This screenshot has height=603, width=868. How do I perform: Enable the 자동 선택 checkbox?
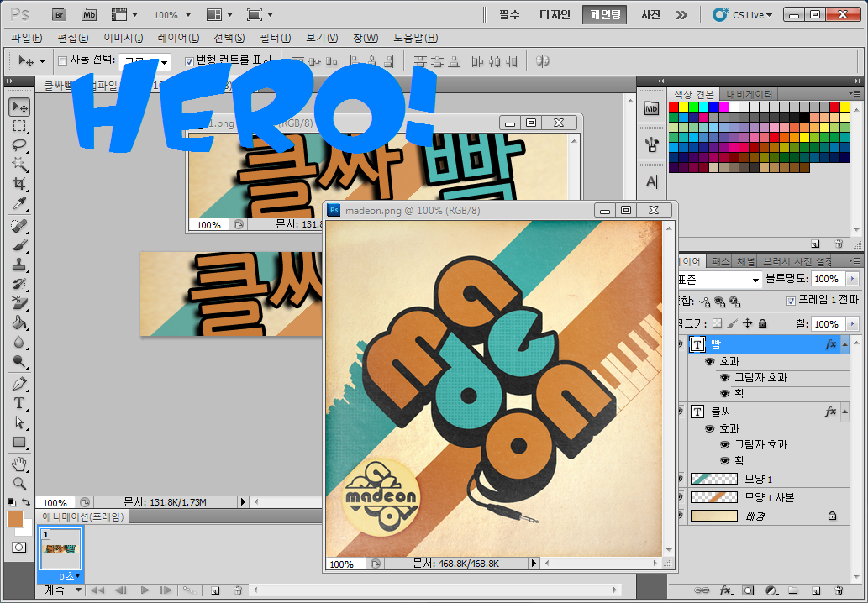point(62,60)
